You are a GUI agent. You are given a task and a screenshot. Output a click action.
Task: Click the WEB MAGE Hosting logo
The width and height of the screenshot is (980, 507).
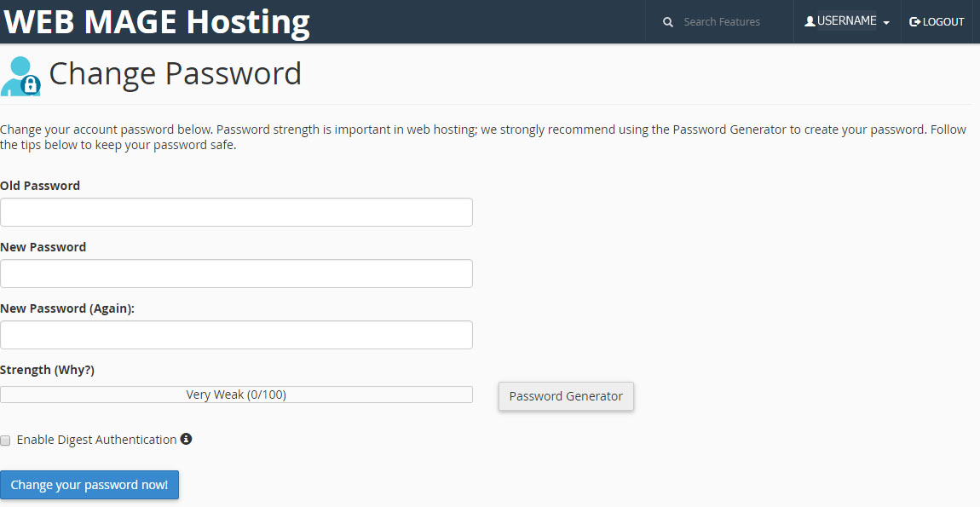coord(156,21)
